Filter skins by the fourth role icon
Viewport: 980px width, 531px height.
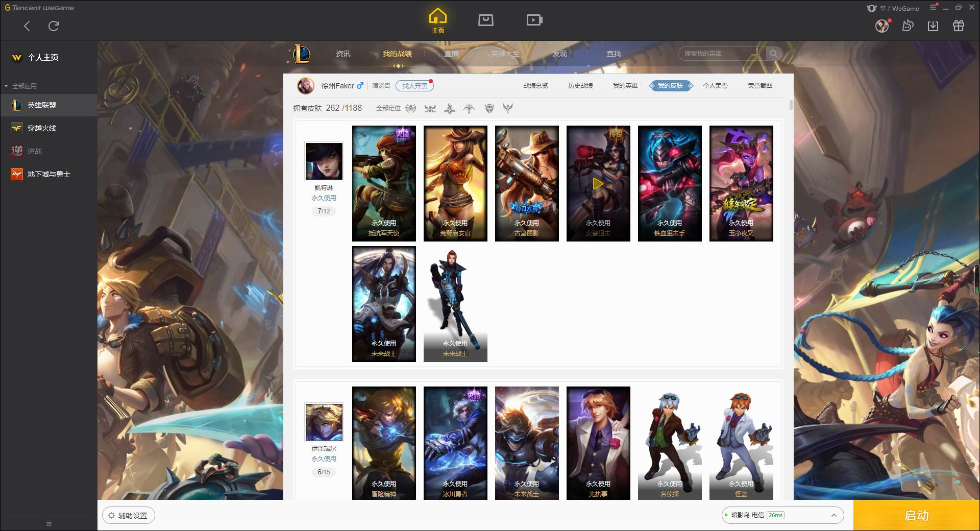click(469, 108)
